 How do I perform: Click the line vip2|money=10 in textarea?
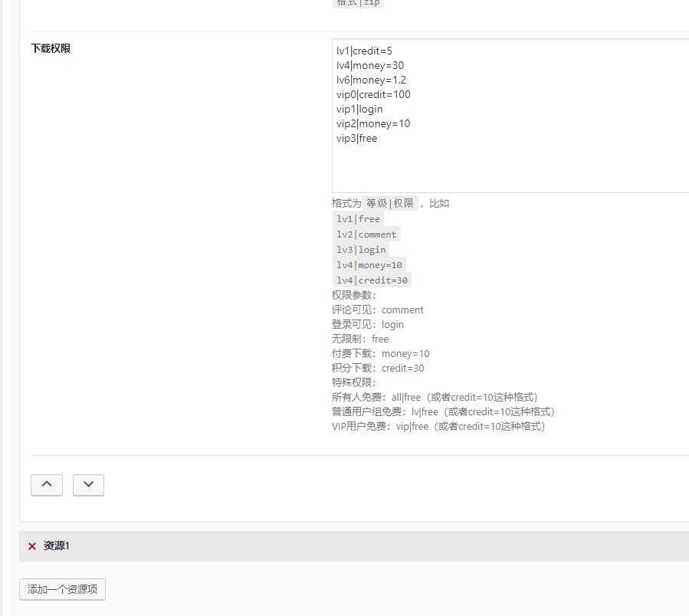[373, 123]
